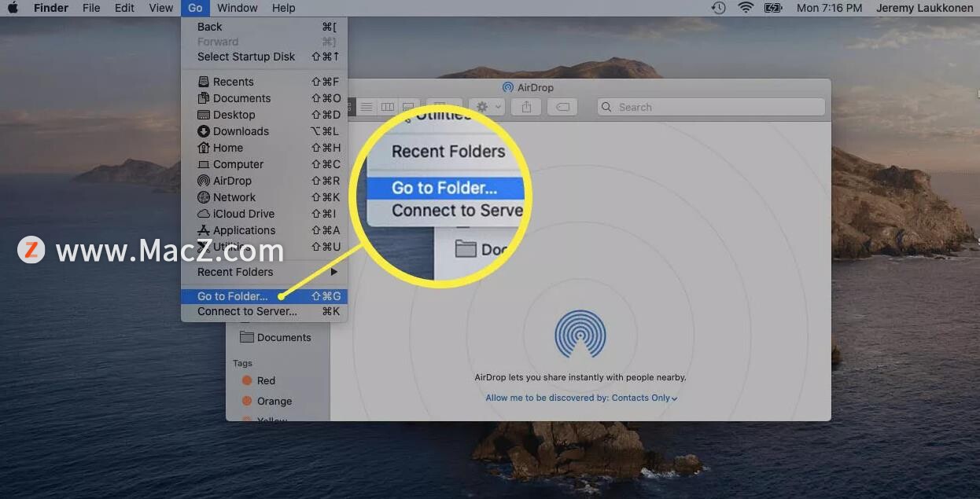Select Network in the Go menu

click(x=264, y=197)
